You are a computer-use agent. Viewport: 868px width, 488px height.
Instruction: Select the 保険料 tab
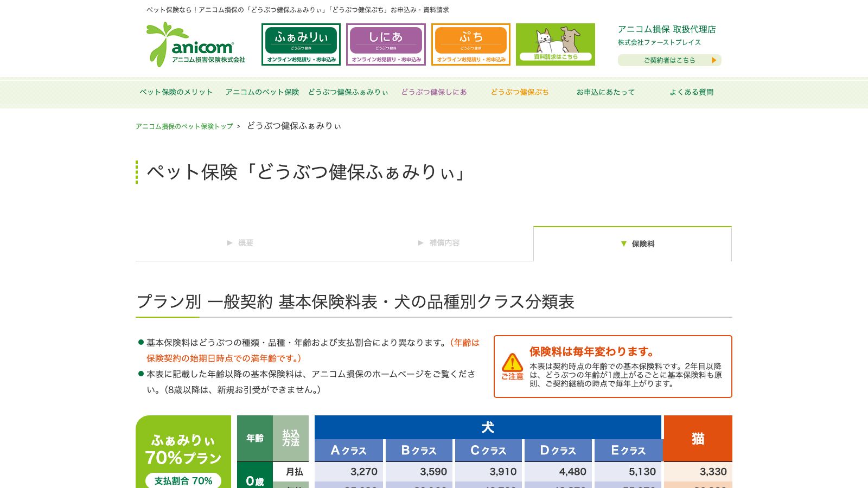tap(633, 244)
